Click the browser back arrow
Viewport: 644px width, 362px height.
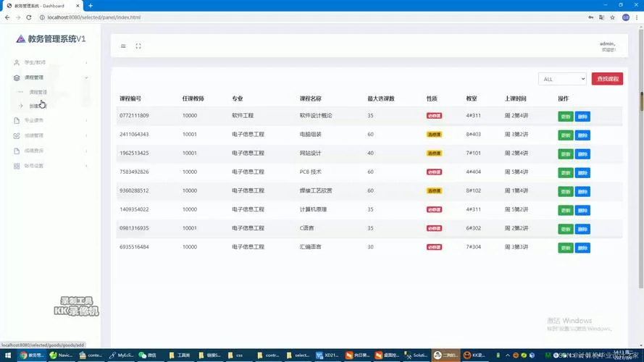click(x=7, y=17)
